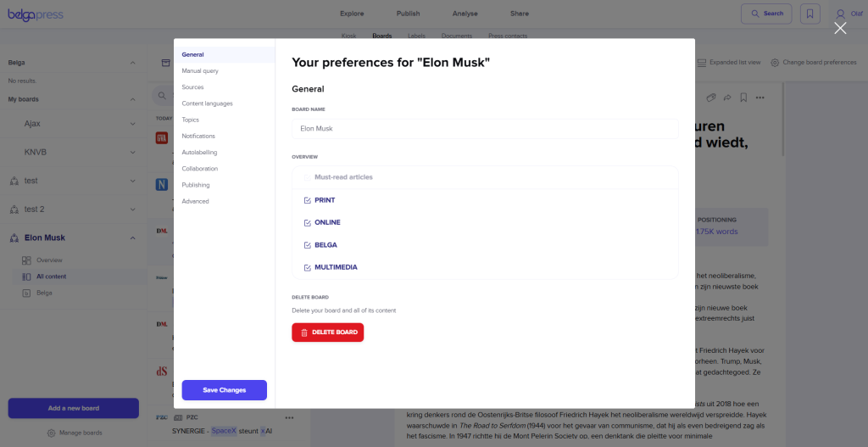
Task: Toggle the ONLINE overview checkbox
Action: pyautogui.click(x=308, y=222)
